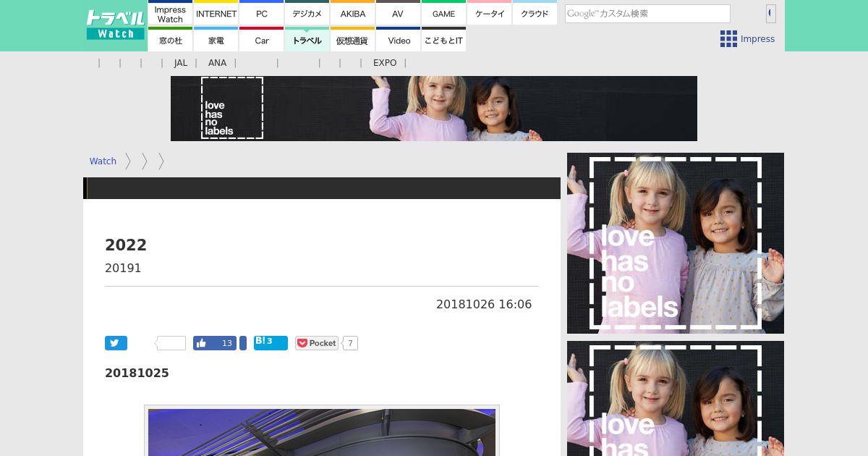
Task: Open the GAME Watch tab
Action: (443, 13)
